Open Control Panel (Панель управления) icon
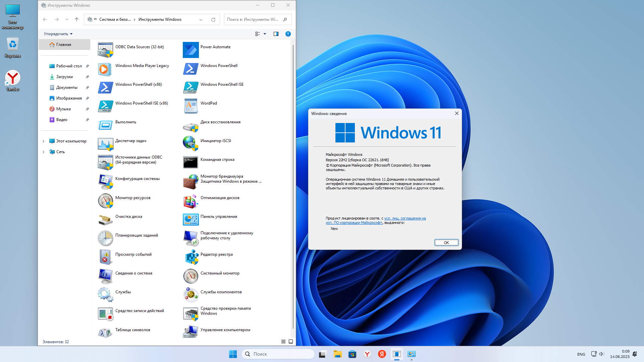 point(191,219)
